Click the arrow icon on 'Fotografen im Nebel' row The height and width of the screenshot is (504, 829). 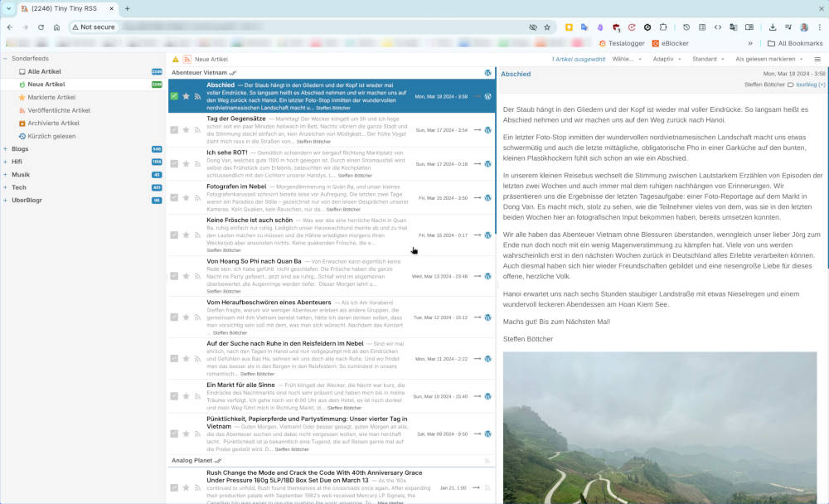click(x=478, y=198)
